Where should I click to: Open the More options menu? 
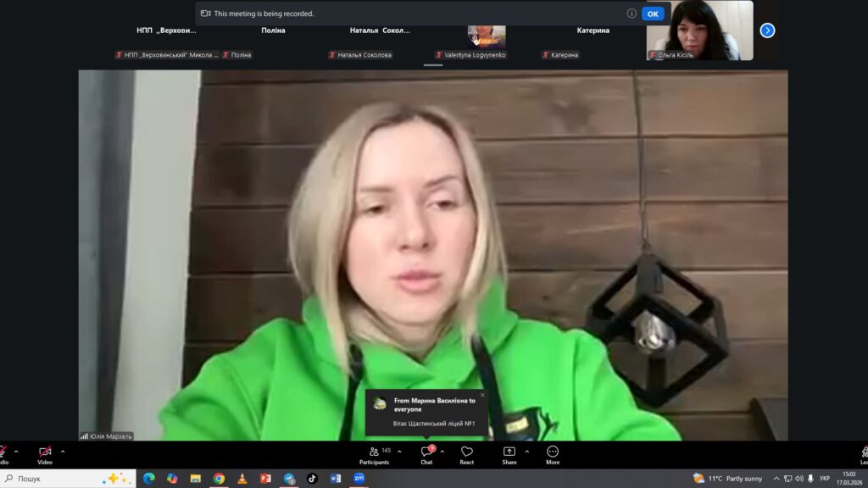(553, 455)
